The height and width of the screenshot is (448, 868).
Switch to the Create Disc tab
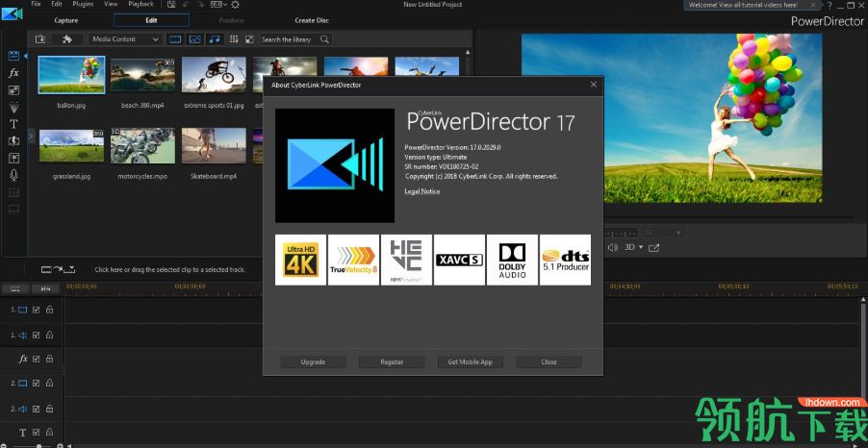click(x=312, y=20)
